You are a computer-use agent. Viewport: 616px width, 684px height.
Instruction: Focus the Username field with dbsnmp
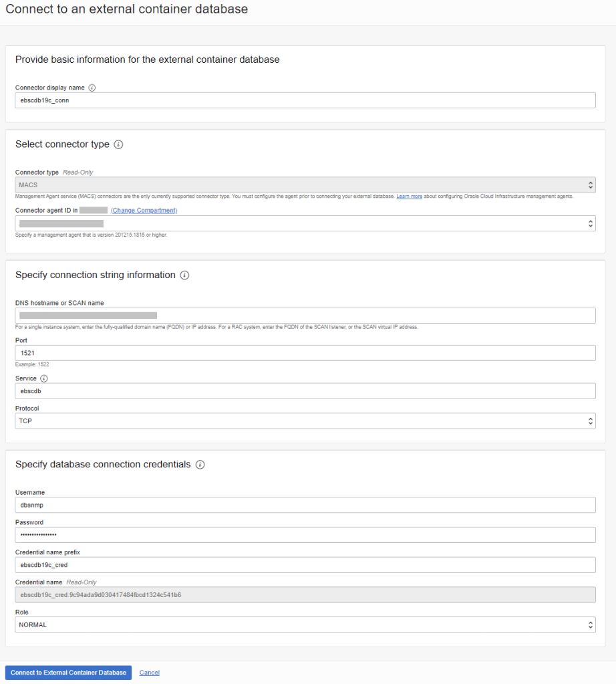(x=305, y=505)
